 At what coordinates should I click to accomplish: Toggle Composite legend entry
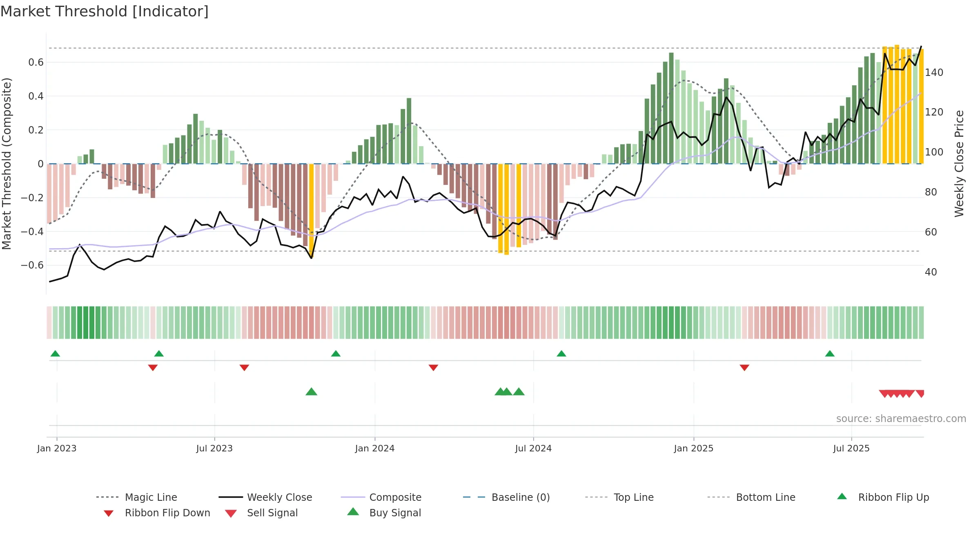click(x=381, y=497)
